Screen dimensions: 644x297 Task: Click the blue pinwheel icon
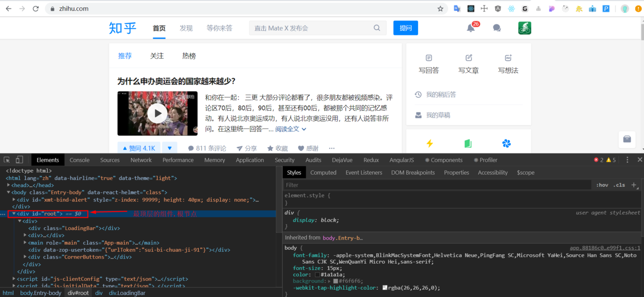pos(507,144)
